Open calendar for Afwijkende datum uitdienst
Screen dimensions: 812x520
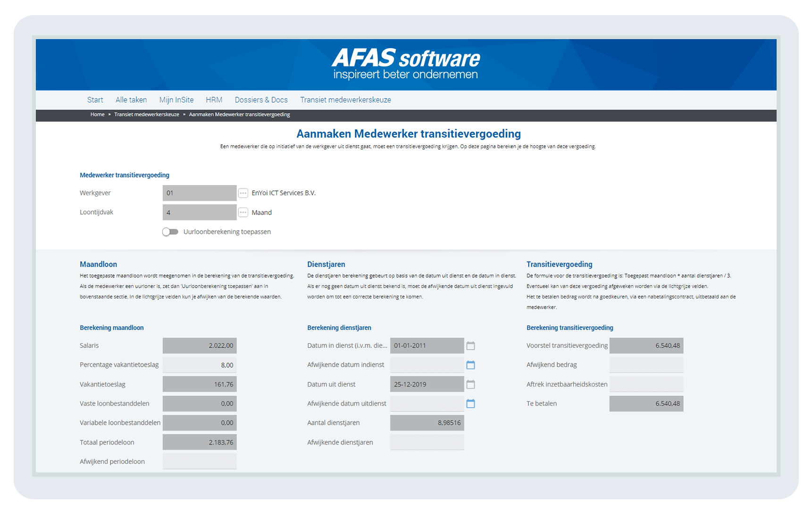pos(470,404)
